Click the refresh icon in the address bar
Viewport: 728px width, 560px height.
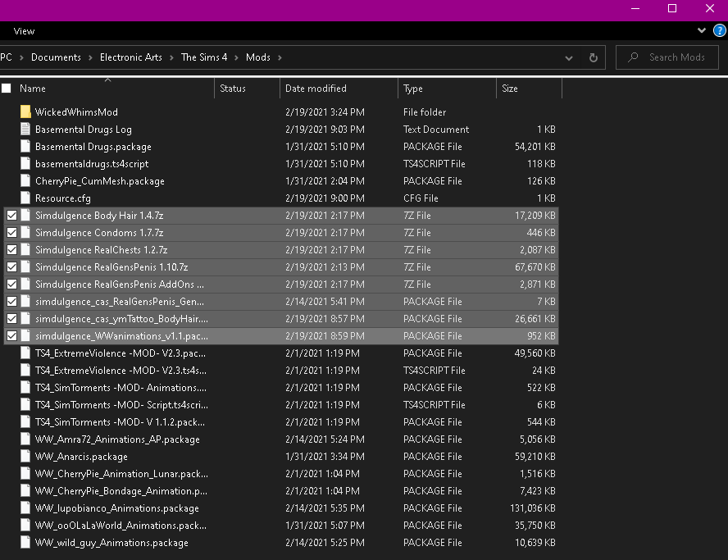(x=594, y=57)
